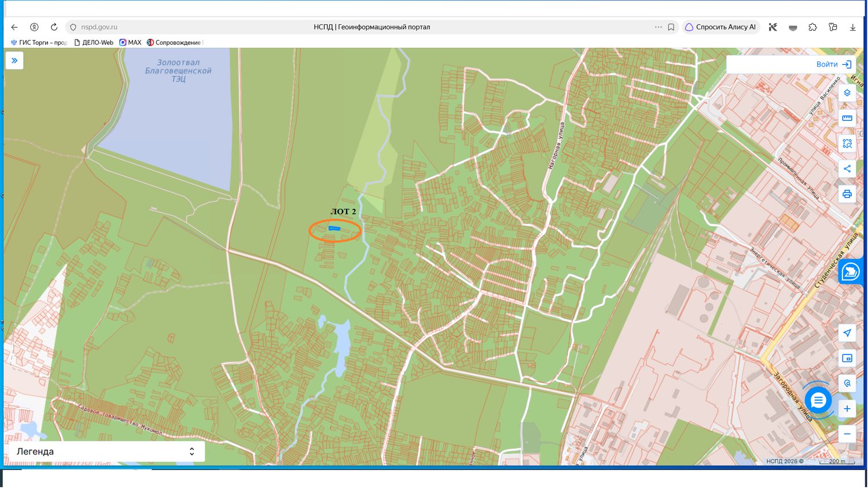
Task: Open site protection shield icon
Action: (73, 27)
